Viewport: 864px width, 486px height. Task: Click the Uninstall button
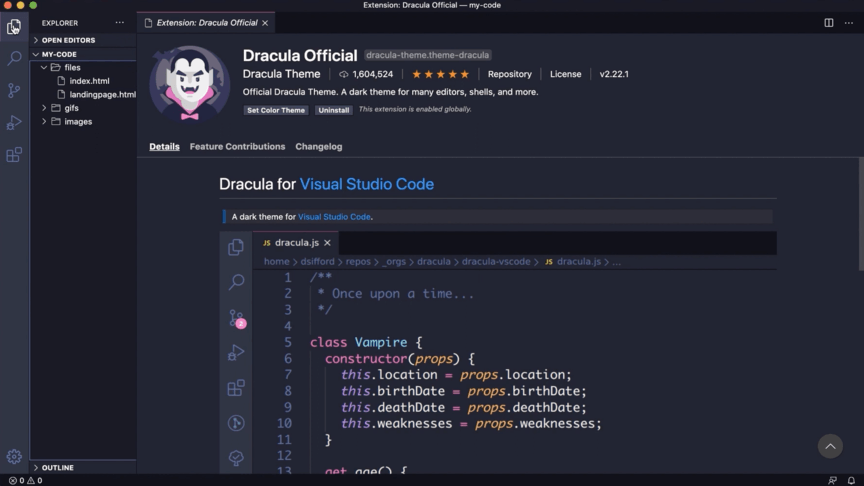(x=334, y=110)
